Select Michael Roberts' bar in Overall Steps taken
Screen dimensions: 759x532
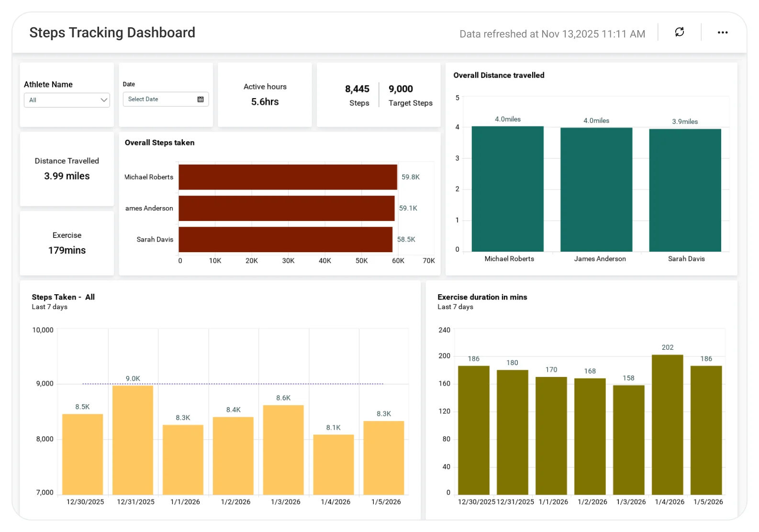[x=288, y=177]
